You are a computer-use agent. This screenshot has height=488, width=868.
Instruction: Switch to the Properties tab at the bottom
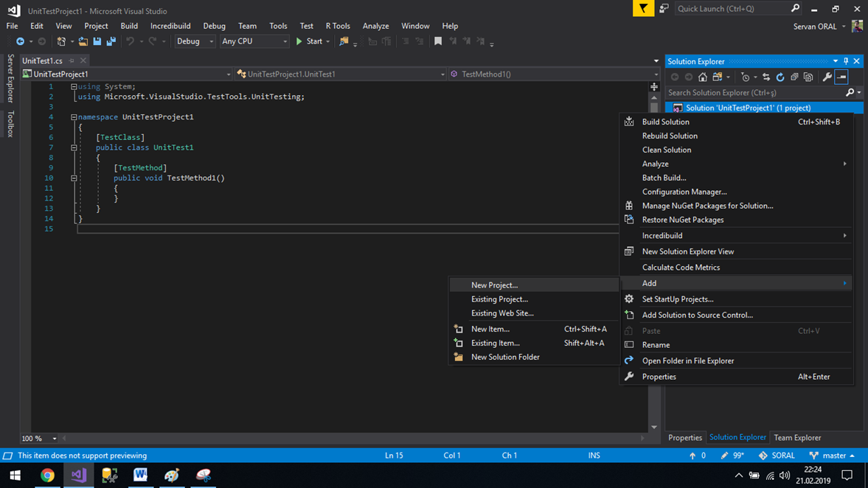click(x=685, y=438)
